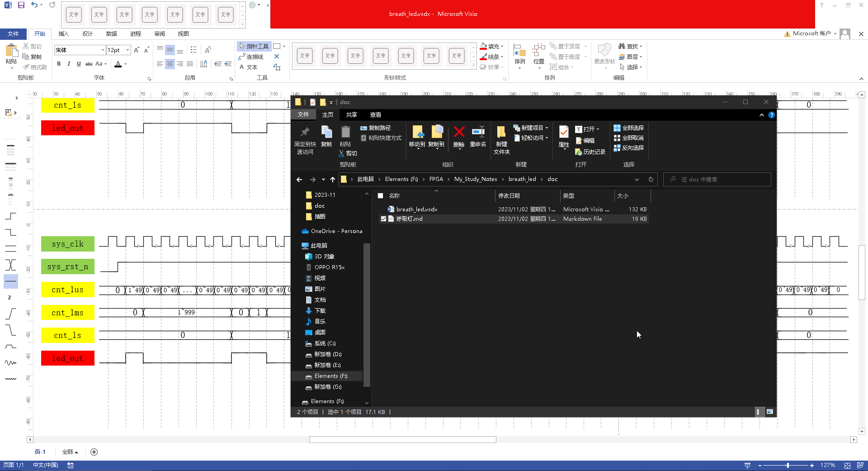Click the Copy icon in Explorer ribbon

coord(326,137)
